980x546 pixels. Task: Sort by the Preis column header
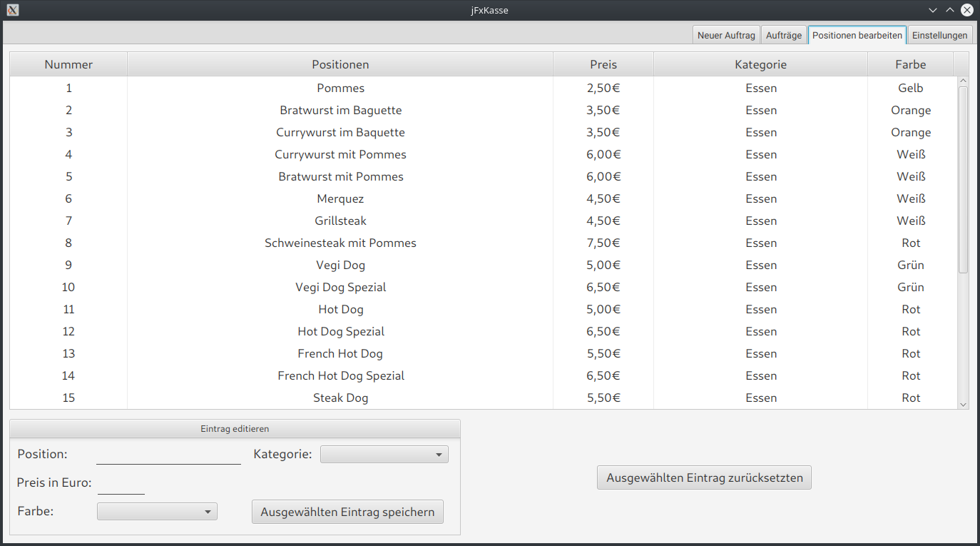click(603, 64)
